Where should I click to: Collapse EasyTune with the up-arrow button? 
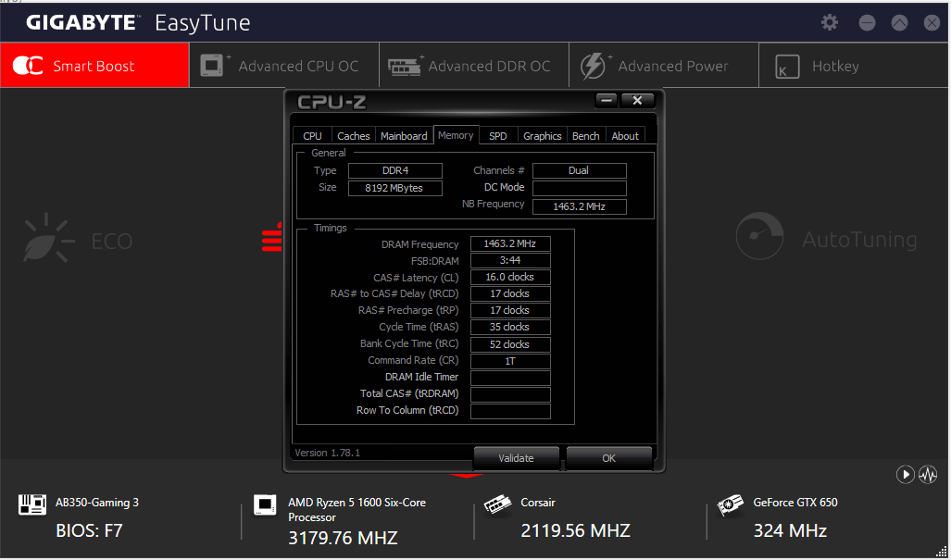click(899, 23)
